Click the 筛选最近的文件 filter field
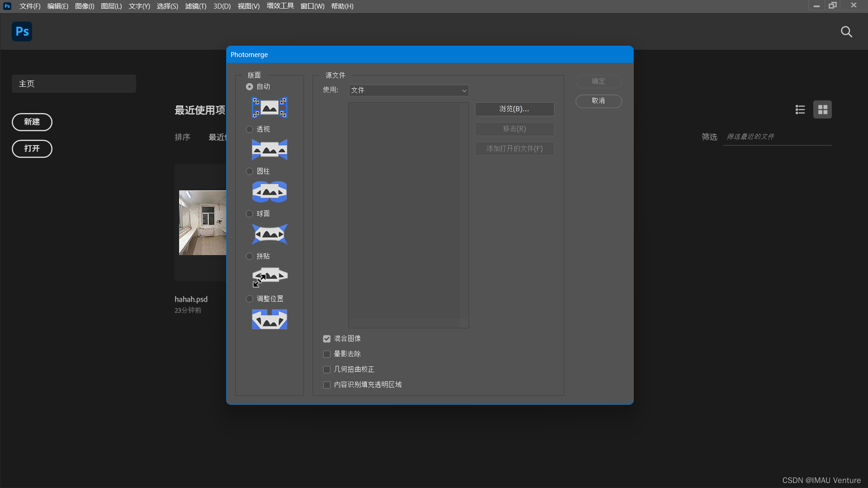This screenshot has height=488, width=868. pos(777,137)
